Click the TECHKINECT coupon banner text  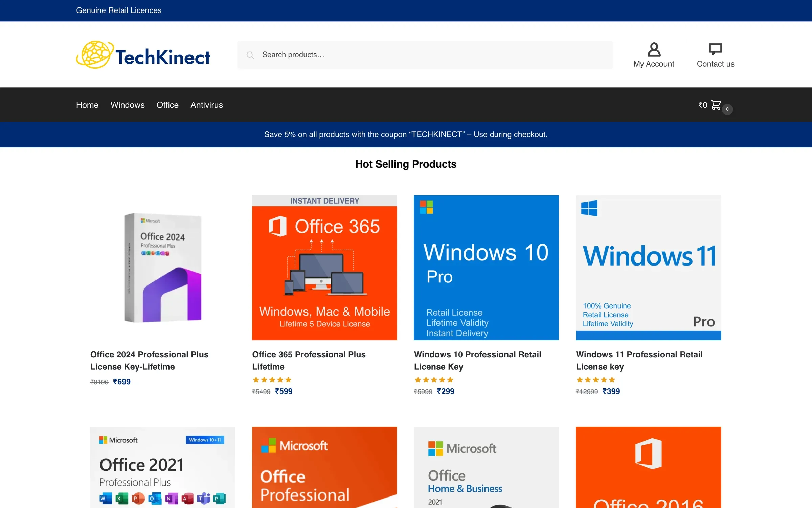click(x=406, y=134)
